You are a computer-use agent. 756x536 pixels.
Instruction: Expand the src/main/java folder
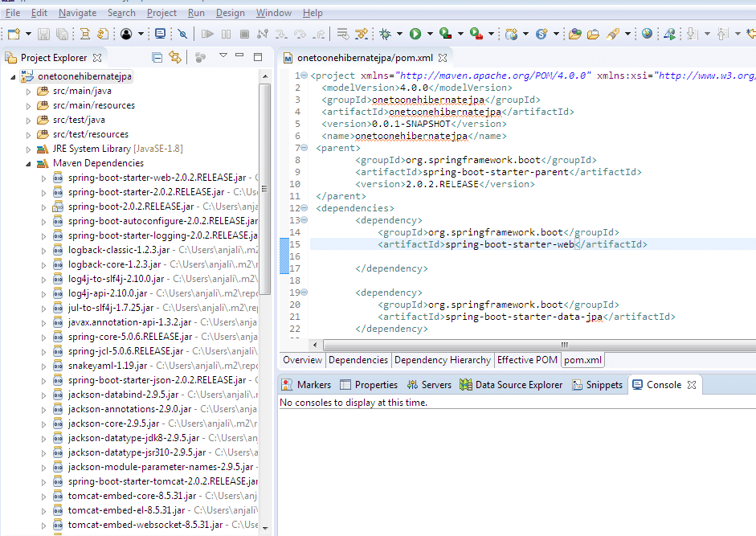click(x=30, y=91)
